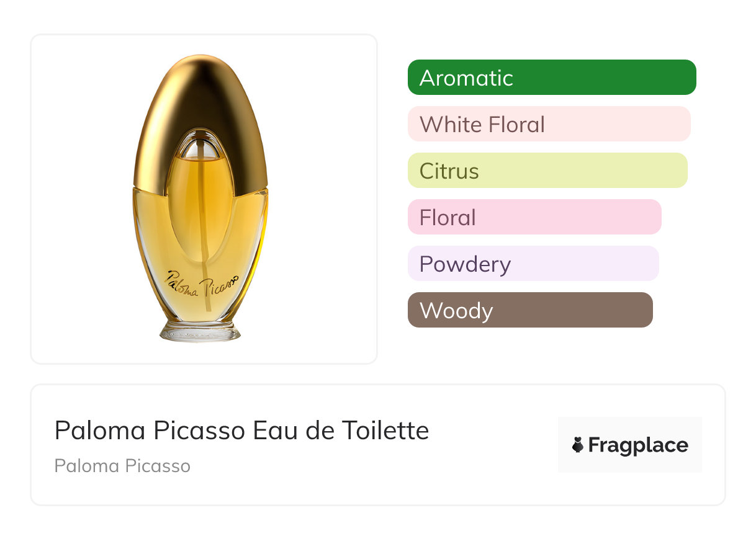
Task: Select the green Aromatic accord bar
Action: pyautogui.click(x=551, y=78)
